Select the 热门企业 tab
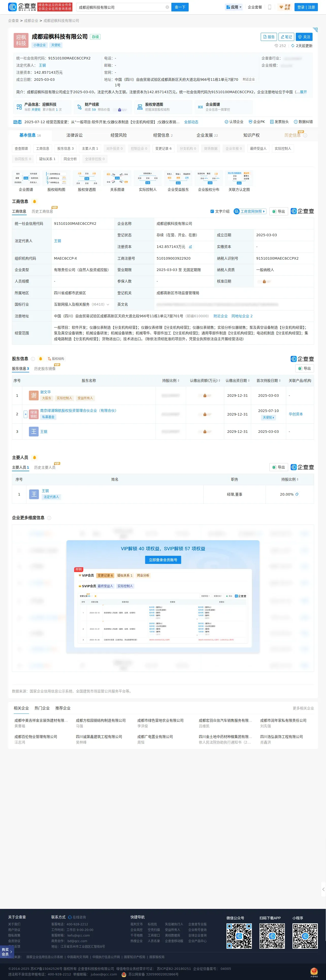 [x=42, y=708]
